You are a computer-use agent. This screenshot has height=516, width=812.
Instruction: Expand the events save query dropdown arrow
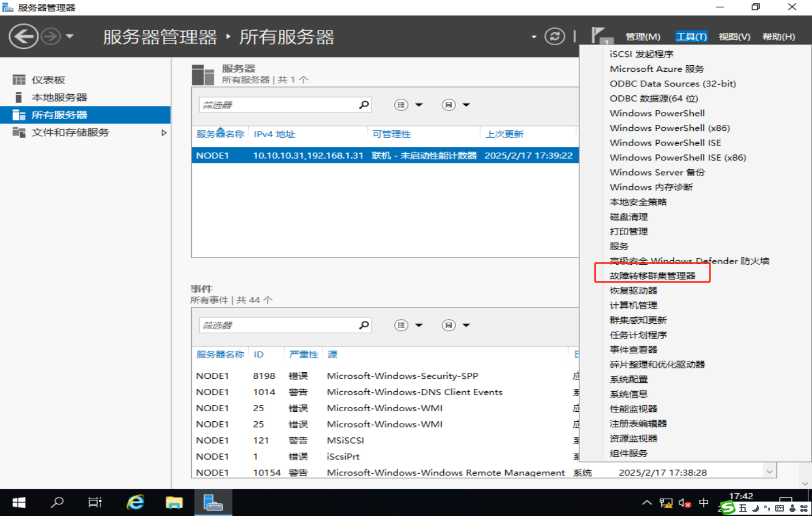(466, 325)
